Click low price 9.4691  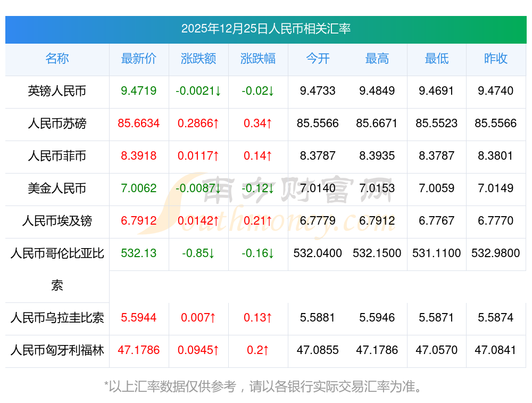tap(436, 91)
